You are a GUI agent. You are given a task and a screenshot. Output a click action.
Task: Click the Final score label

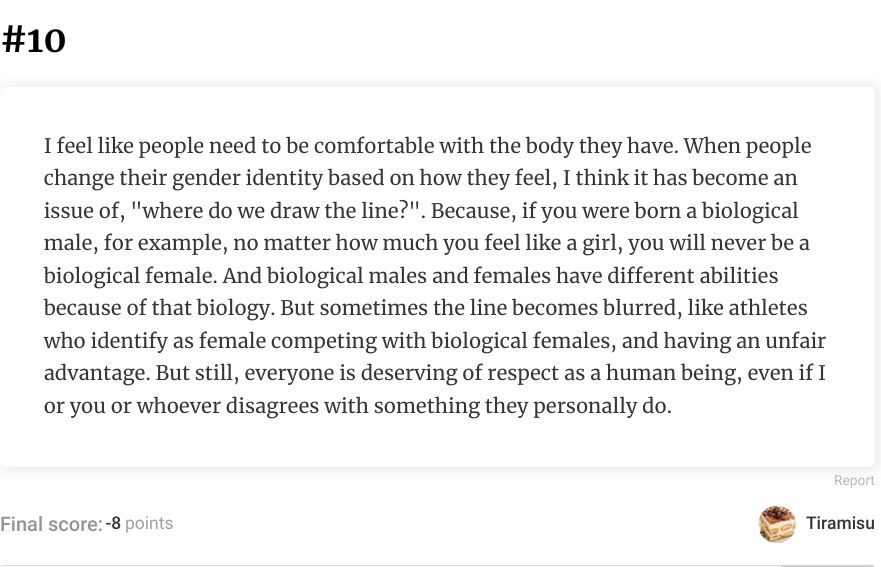[51, 524]
